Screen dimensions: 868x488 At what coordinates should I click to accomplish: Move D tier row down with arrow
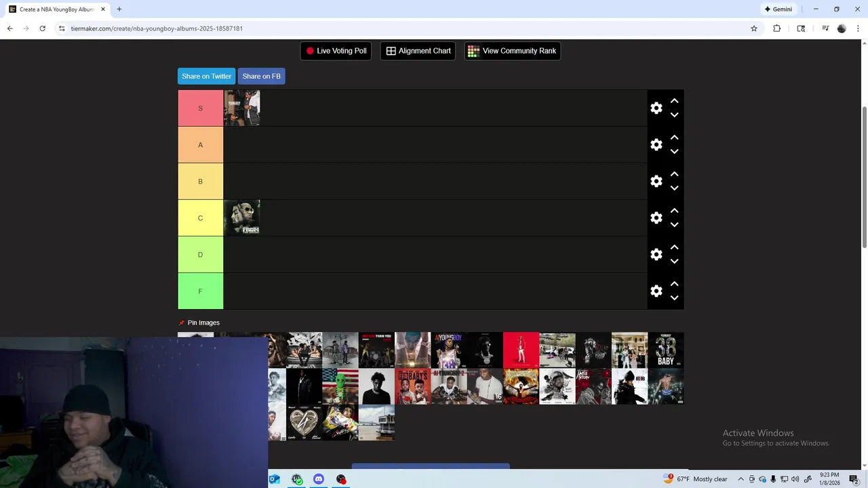[x=674, y=262]
